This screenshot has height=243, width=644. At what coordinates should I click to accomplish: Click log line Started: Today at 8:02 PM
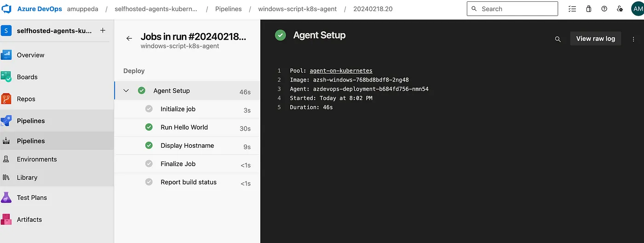[x=331, y=98]
